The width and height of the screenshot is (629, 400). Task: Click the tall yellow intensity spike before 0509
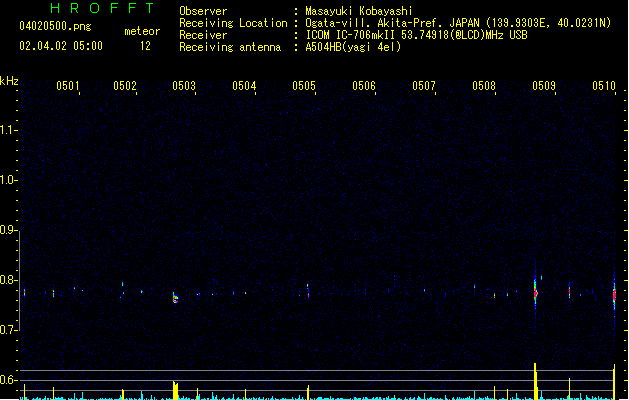click(536, 381)
